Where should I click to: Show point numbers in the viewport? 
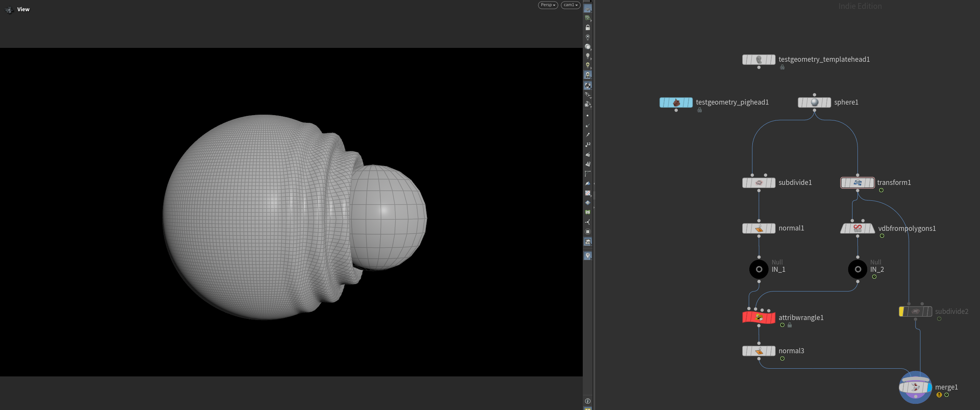coord(587,145)
